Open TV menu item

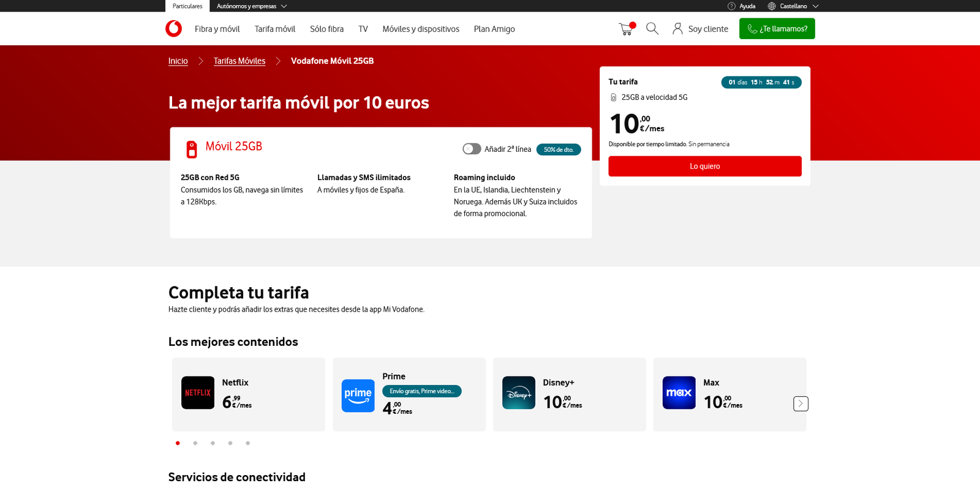click(363, 29)
